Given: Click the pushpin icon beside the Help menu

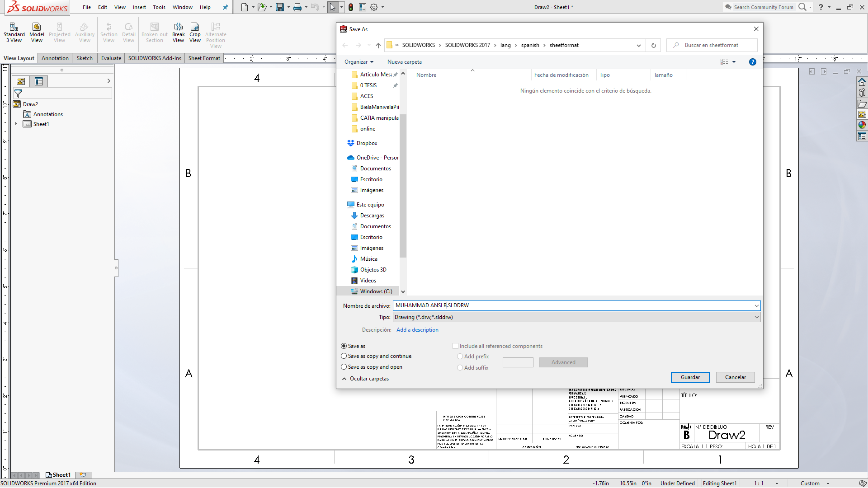Looking at the screenshot, I should 226,7.
